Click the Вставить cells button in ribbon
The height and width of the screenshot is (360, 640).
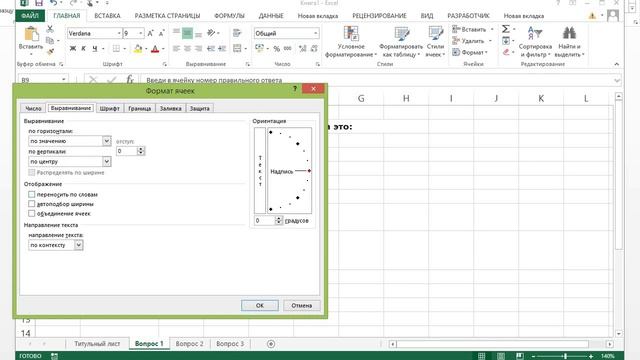point(469,29)
